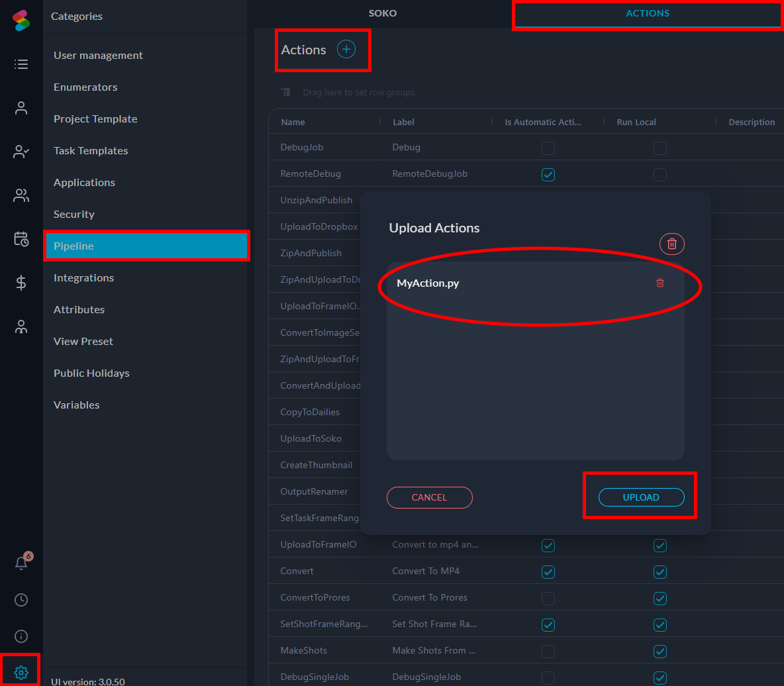Open Variables category
The height and width of the screenshot is (686, 784).
(x=77, y=405)
